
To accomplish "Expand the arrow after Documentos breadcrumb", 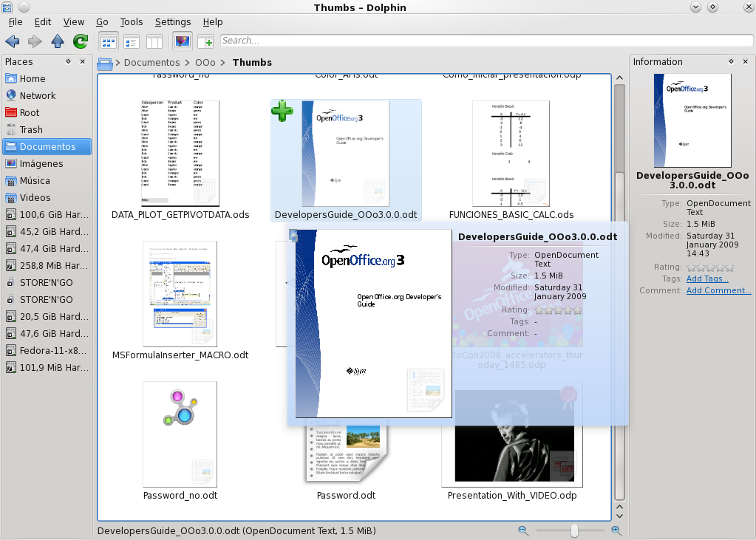I will click(x=188, y=63).
